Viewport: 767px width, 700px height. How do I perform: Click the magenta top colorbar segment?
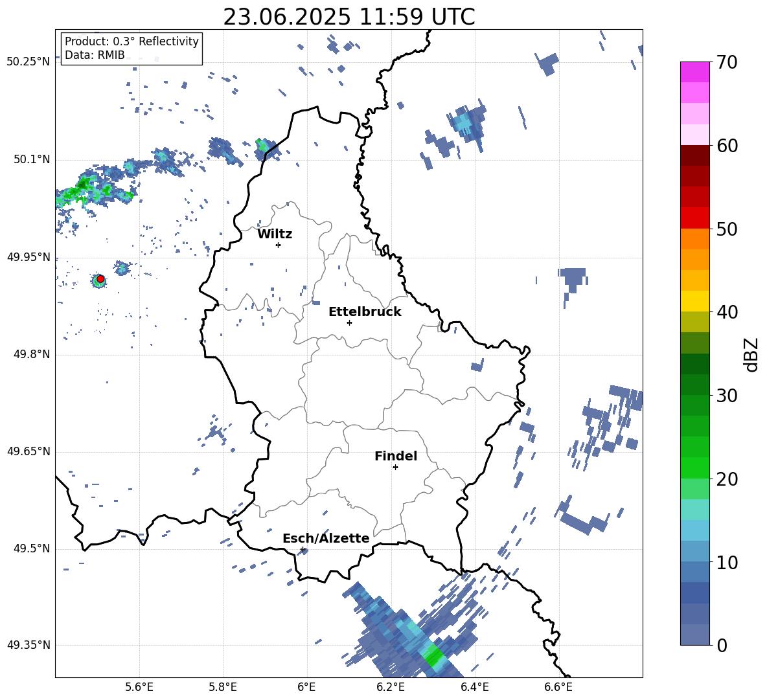(694, 73)
